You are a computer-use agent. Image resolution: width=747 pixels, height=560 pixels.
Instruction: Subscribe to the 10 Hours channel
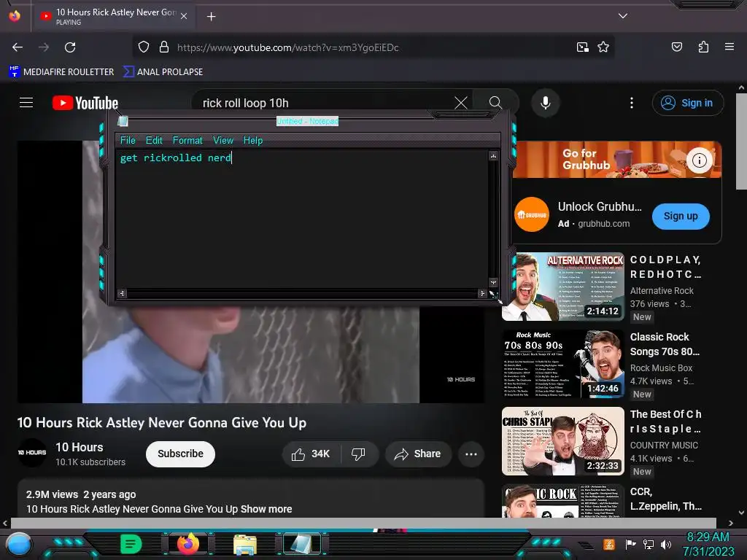click(180, 454)
